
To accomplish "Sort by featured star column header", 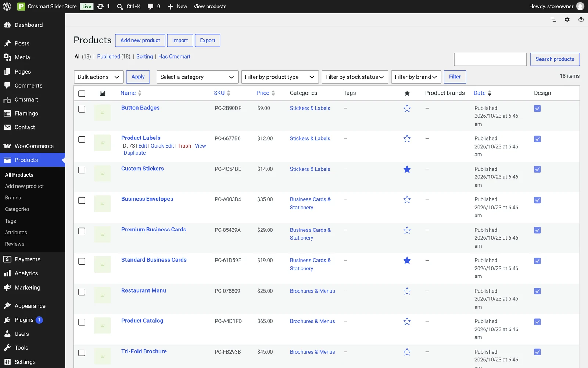I will pyautogui.click(x=407, y=93).
